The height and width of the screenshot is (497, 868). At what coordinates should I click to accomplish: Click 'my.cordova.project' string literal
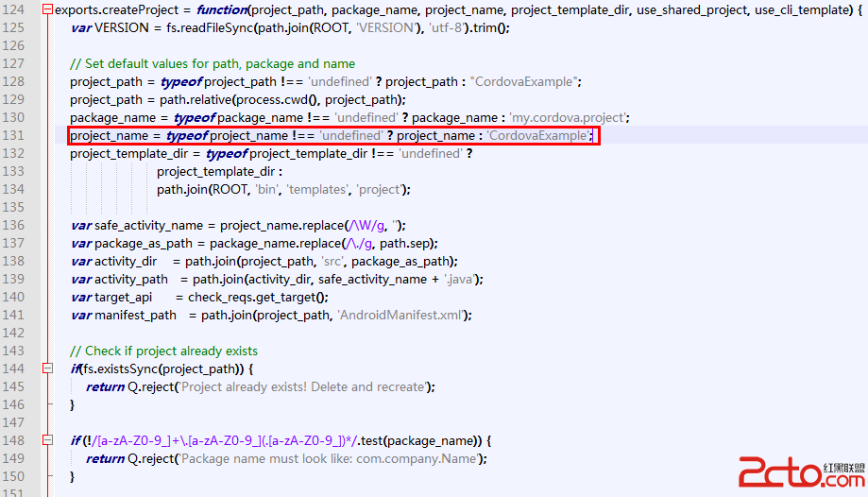click(x=568, y=117)
